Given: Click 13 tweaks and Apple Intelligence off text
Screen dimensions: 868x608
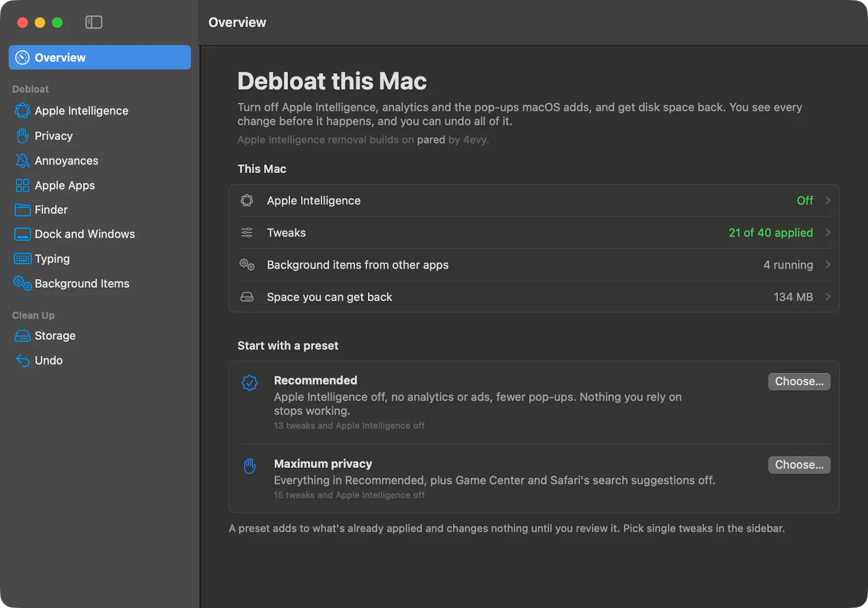Looking at the screenshot, I should click(x=349, y=426).
